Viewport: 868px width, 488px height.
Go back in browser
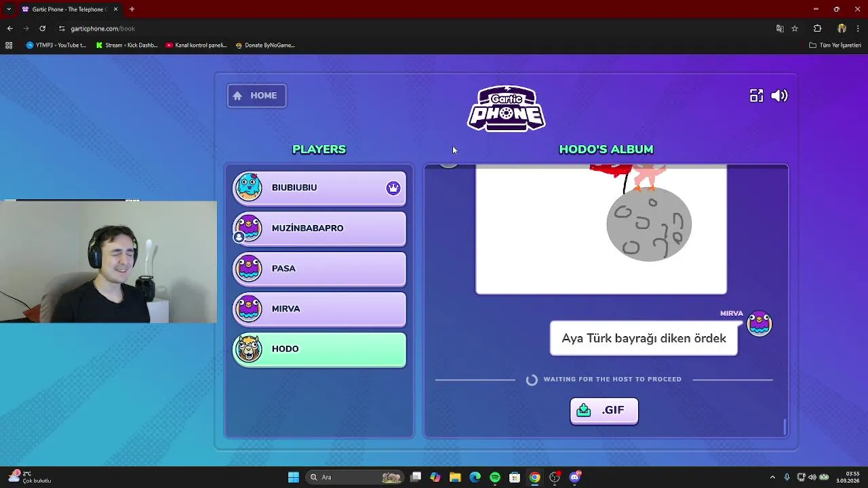click(9, 28)
